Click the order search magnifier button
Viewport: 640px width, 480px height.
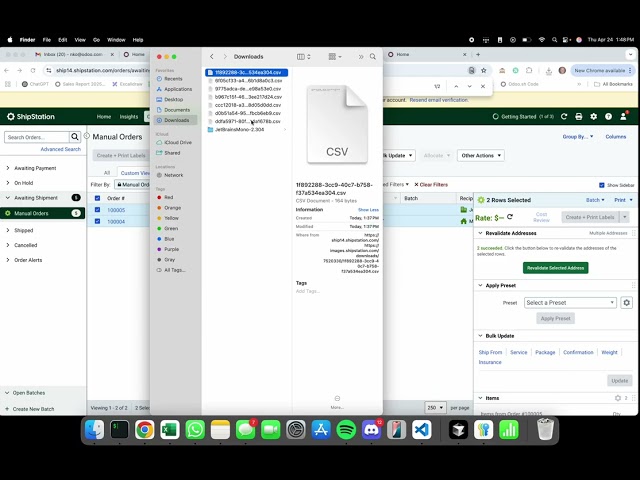tap(75, 137)
